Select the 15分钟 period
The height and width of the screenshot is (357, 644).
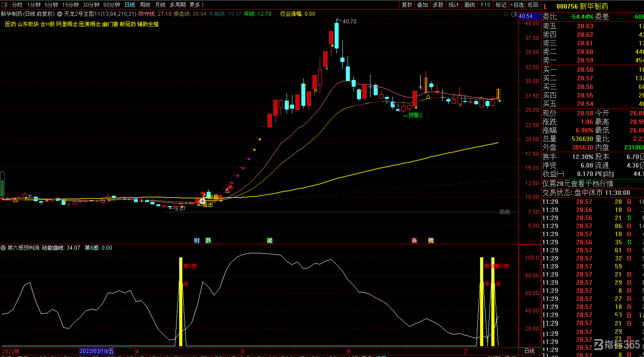pyautogui.click(x=70, y=5)
